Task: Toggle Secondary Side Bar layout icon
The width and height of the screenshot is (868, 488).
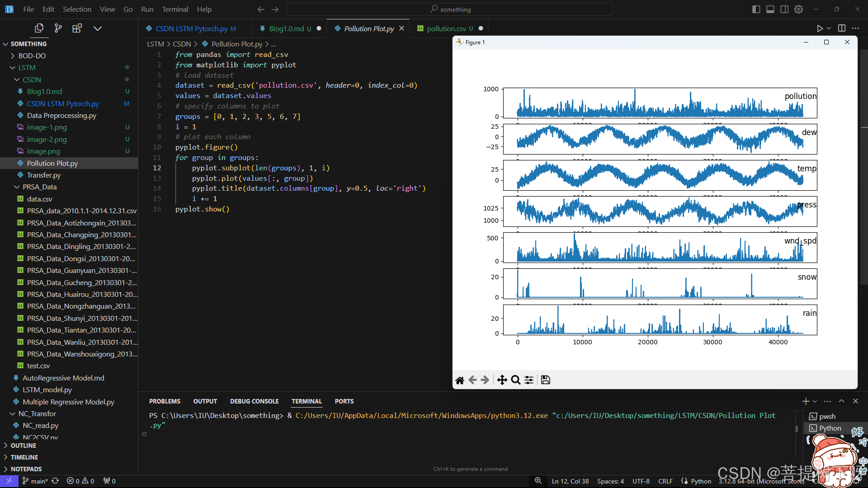Action: click(x=784, y=9)
